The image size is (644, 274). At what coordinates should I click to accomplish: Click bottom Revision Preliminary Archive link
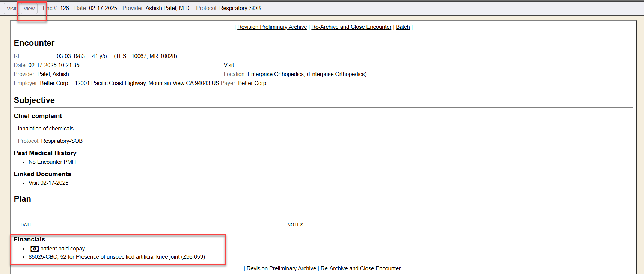(x=281, y=268)
